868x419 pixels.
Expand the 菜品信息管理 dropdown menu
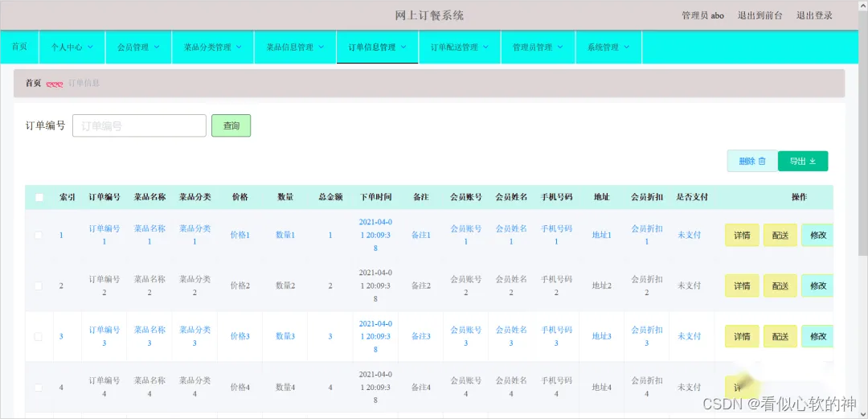click(295, 47)
